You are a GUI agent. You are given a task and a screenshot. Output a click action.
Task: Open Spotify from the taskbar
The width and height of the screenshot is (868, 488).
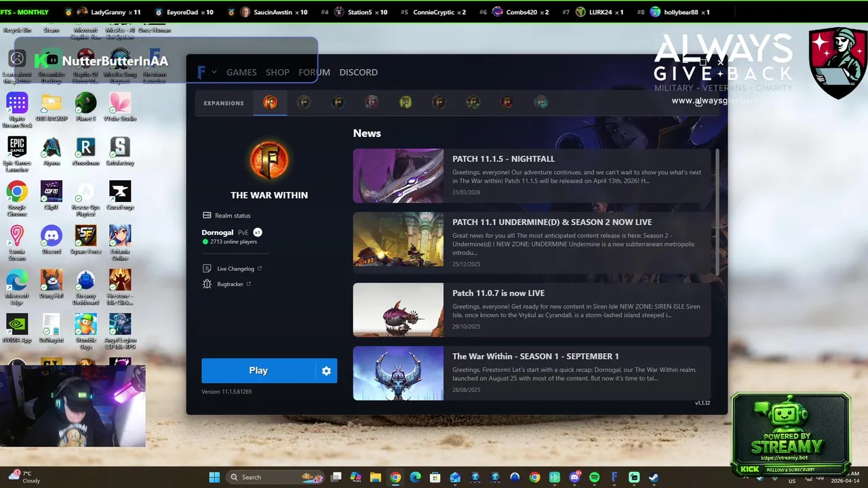tap(595, 477)
